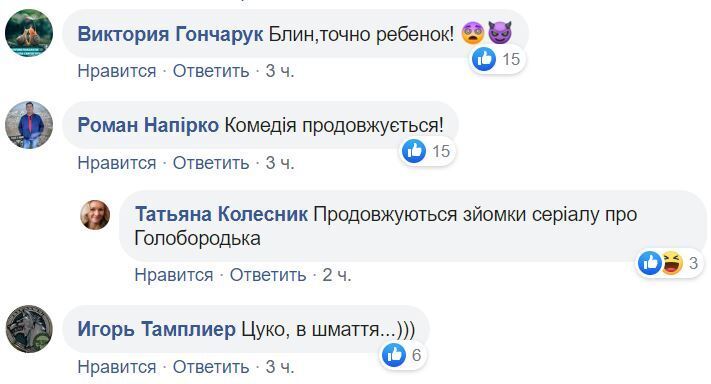
Task: Click Ответить under Роман Напірко's comment
Action: 211,163
